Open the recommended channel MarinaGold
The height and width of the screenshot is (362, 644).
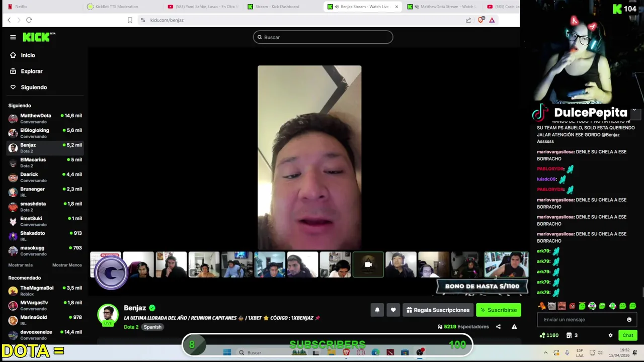pos(45,320)
